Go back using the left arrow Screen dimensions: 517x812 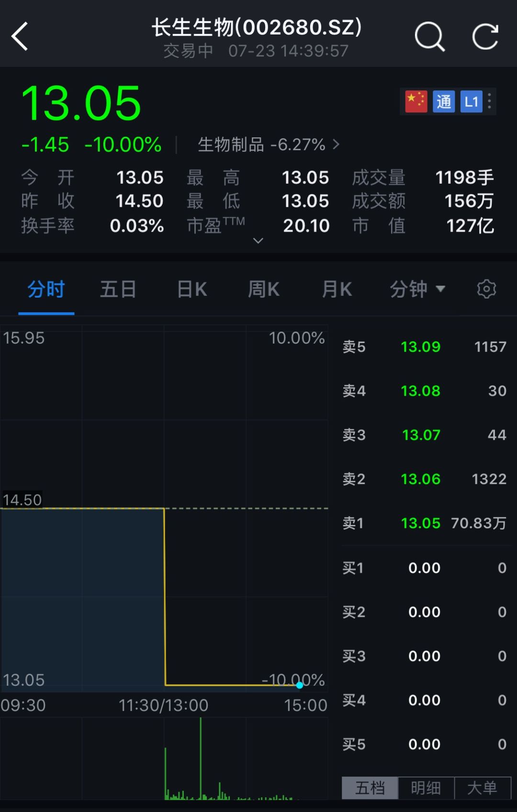(20, 36)
